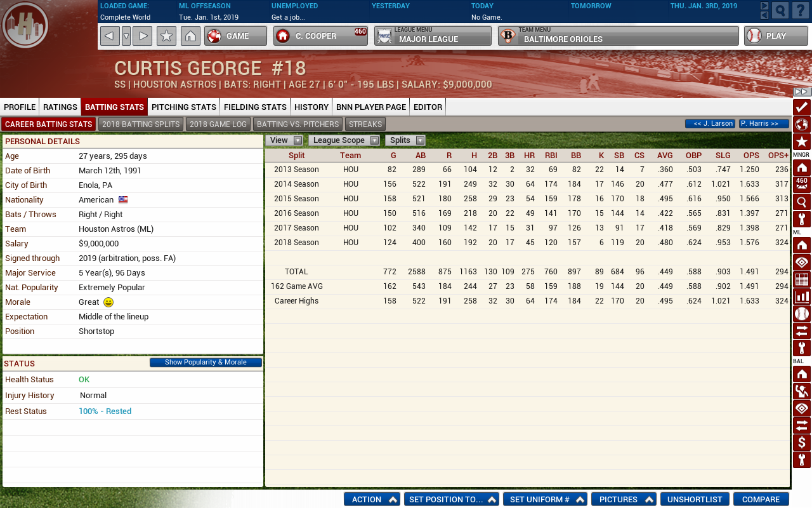Image resolution: width=812 pixels, height=508 pixels.
Task: Open the manager mail icon showing 460
Action: pyautogui.click(x=802, y=185)
